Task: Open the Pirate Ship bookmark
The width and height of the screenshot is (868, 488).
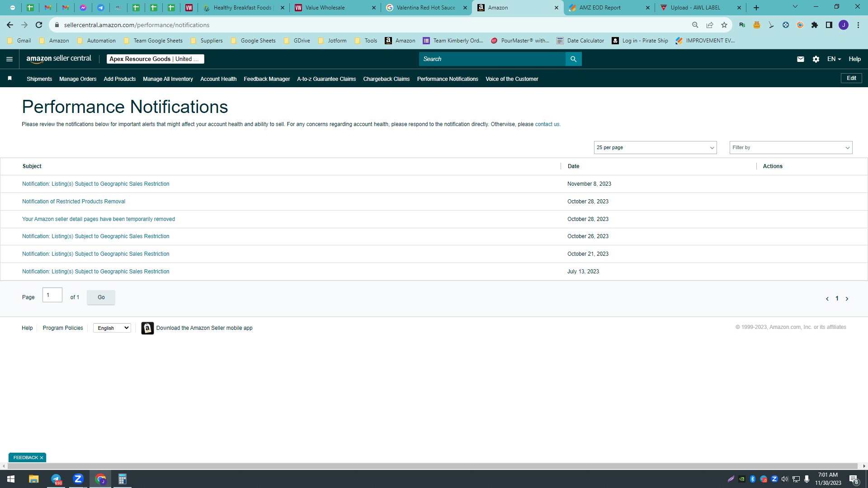Action: 640,41
